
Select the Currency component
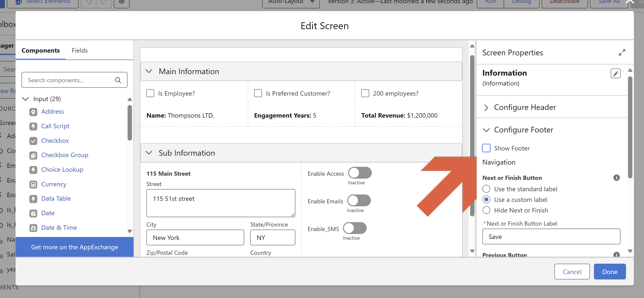tap(54, 184)
